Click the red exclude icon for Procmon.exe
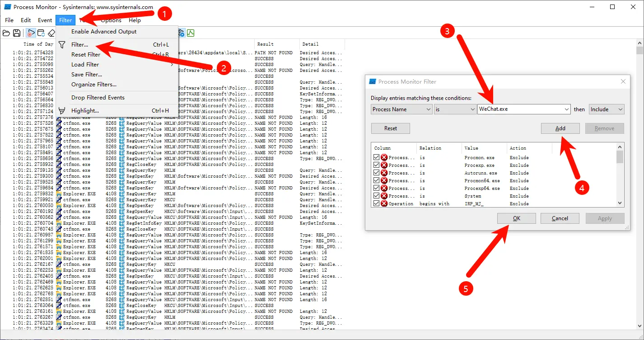The height and width of the screenshot is (340, 644). pyautogui.click(x=384, y=157)
